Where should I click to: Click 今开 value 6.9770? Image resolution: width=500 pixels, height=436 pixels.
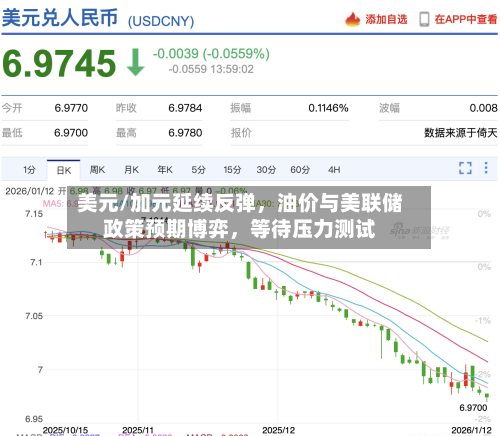[71, 108]
